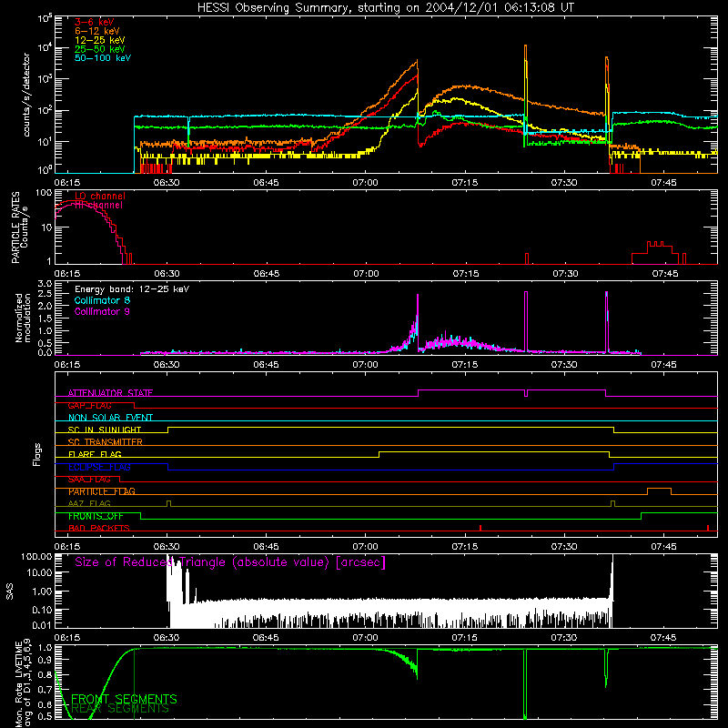Click the SAA_FLAG label
The image size is (728, 728).
click(x=89, y=479)
